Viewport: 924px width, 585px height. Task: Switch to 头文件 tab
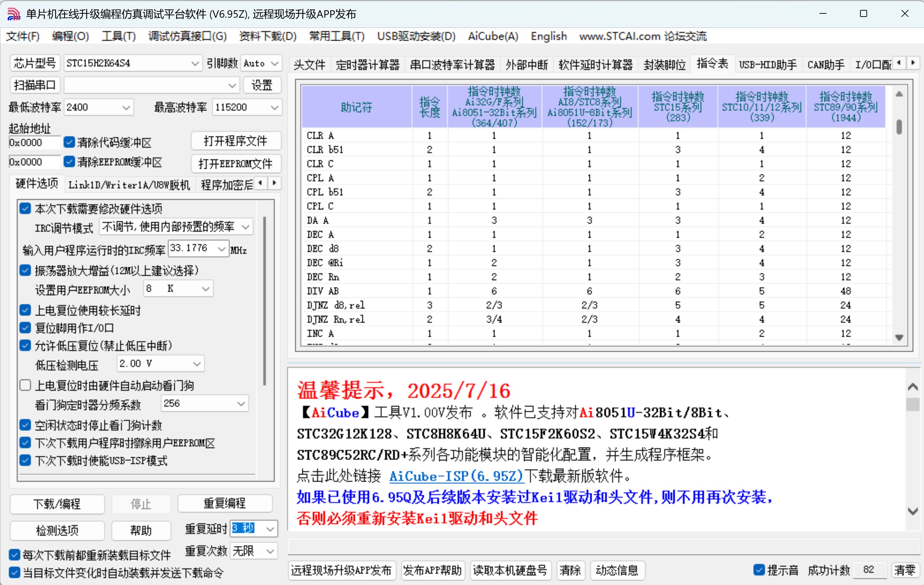tap(309, 64)
